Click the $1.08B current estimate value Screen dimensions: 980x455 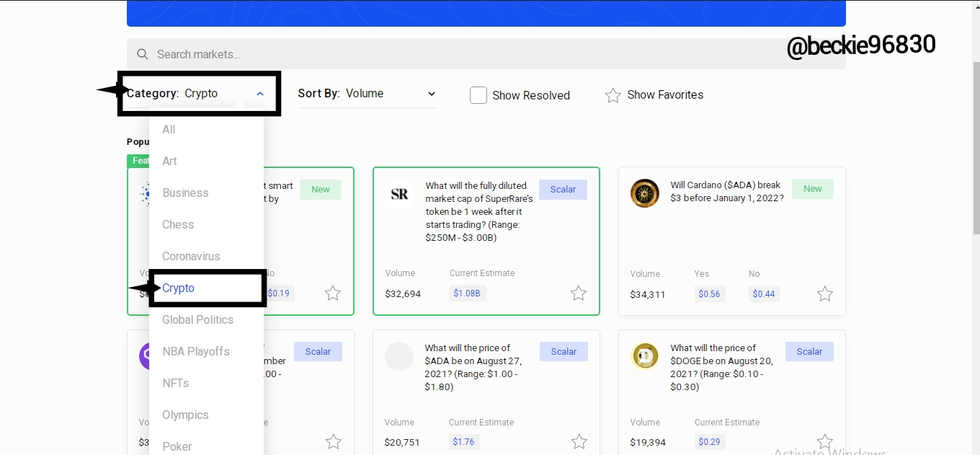click(468, 293)
